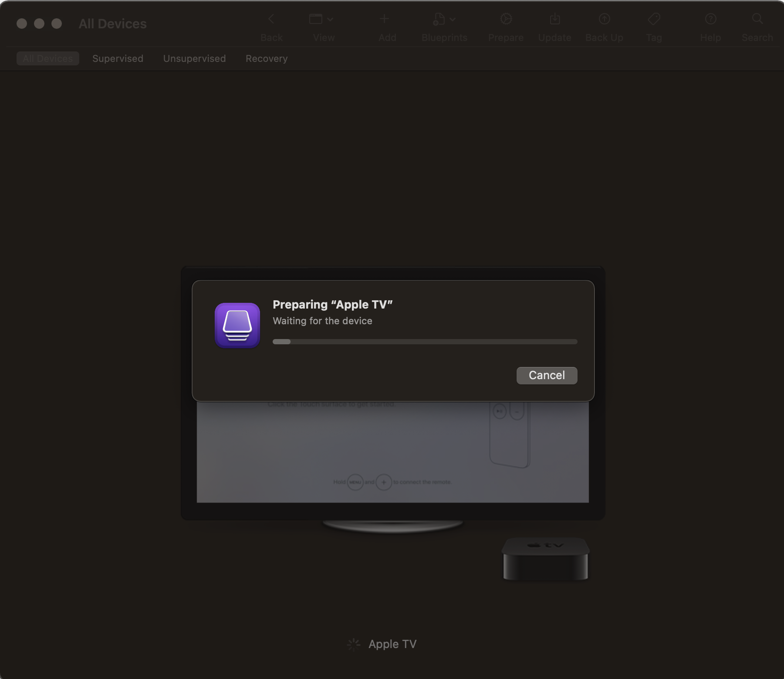The image size is (784, 679).
Task: Click the Prepare gear icon
Action: pyautogui.click(x=506, y=19)
